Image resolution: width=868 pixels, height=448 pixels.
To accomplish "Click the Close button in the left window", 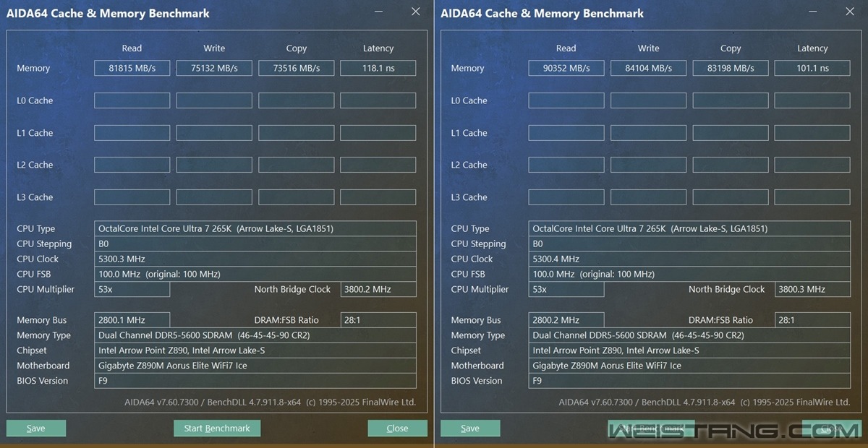I will (397, 428).
